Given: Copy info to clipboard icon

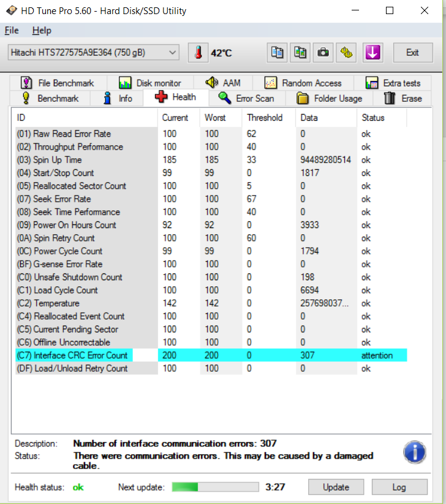Looking at the screenshot, I should (277, 52).
